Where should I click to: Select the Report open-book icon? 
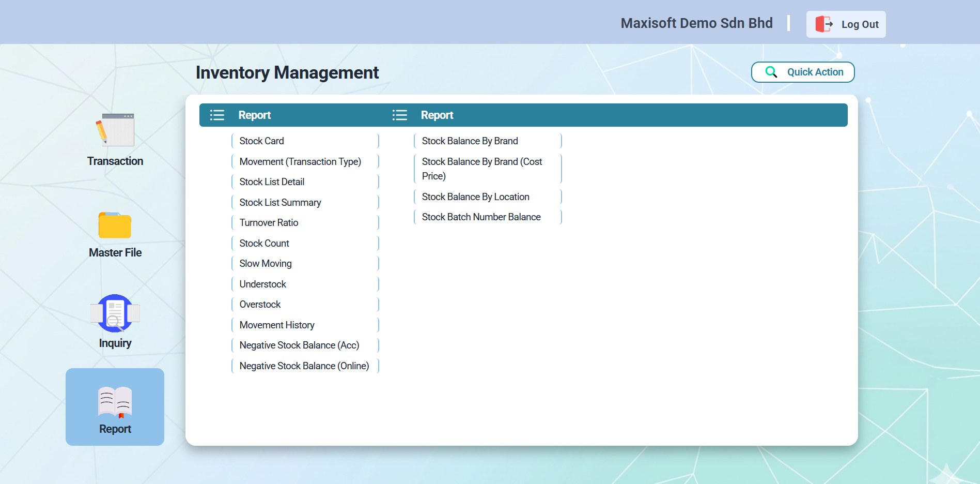(x=115, y=402)
